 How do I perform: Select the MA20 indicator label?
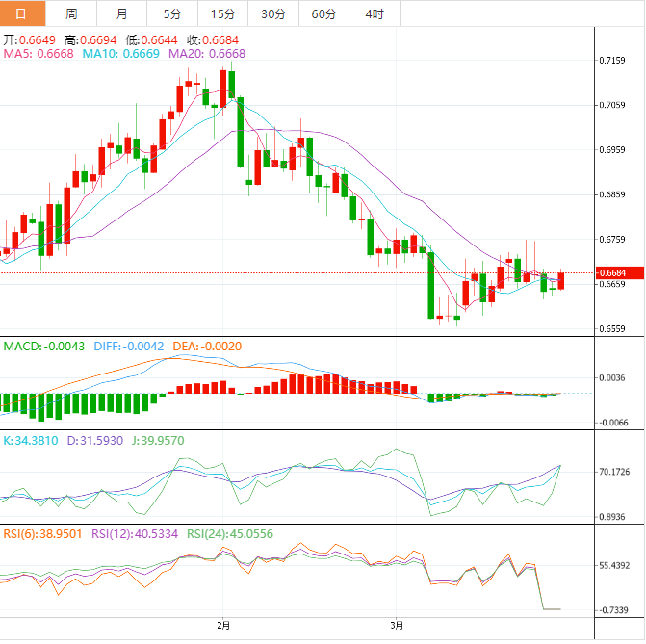click(x=206, y=54)
